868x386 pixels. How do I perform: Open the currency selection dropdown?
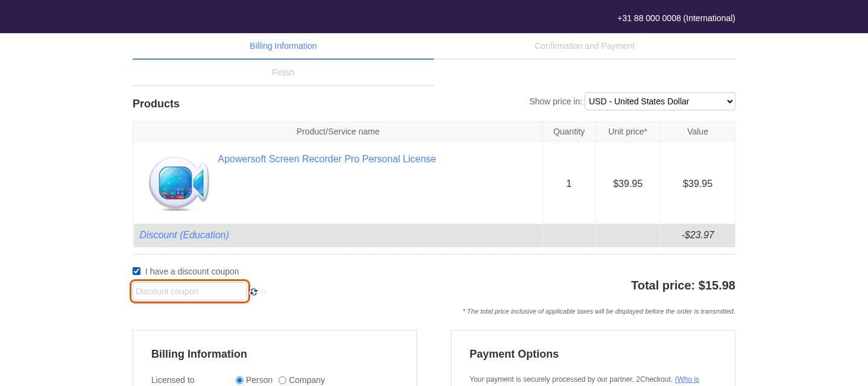(x=660, y=101)
